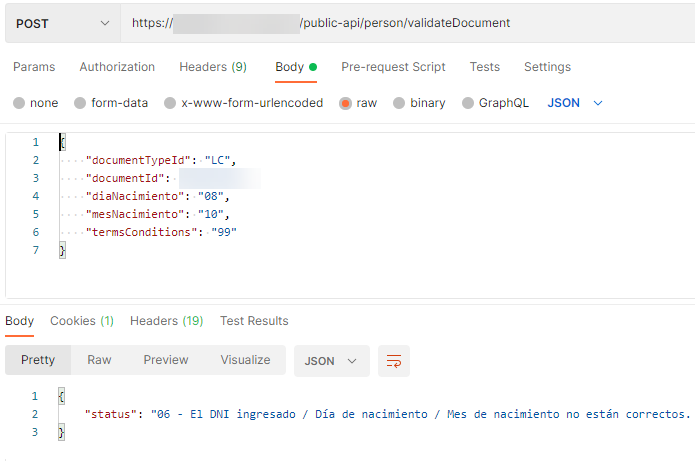Click the "termsConditions" key in request body

tap(141, 232)
